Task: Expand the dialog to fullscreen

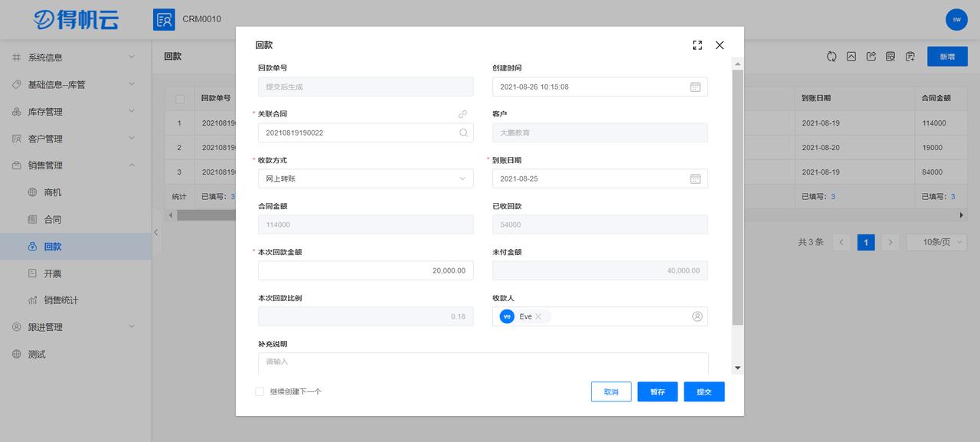Action: click(697, 44)
